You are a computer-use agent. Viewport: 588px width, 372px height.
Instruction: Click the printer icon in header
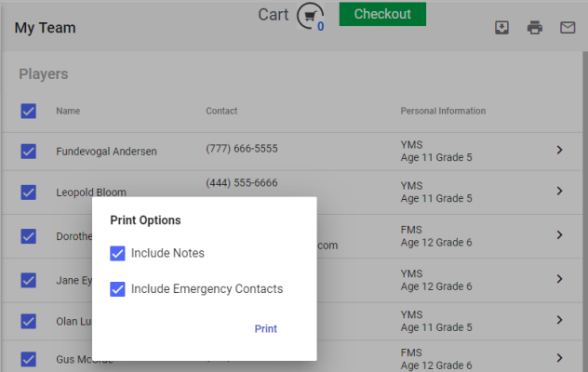pos(535,28)
